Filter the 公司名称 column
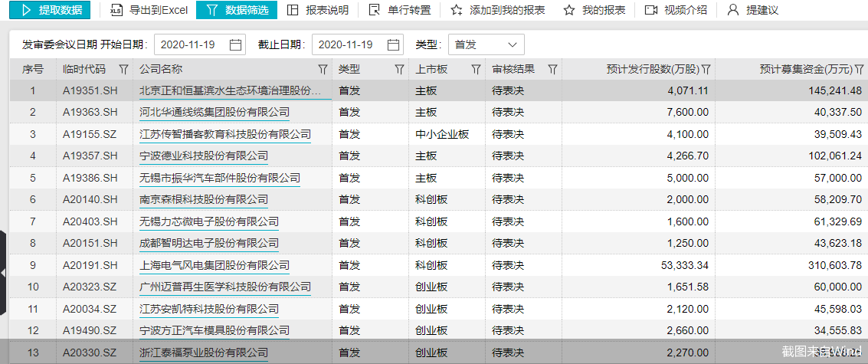The height and width of the screenshot is (364, 868). [x=323, y=69]
